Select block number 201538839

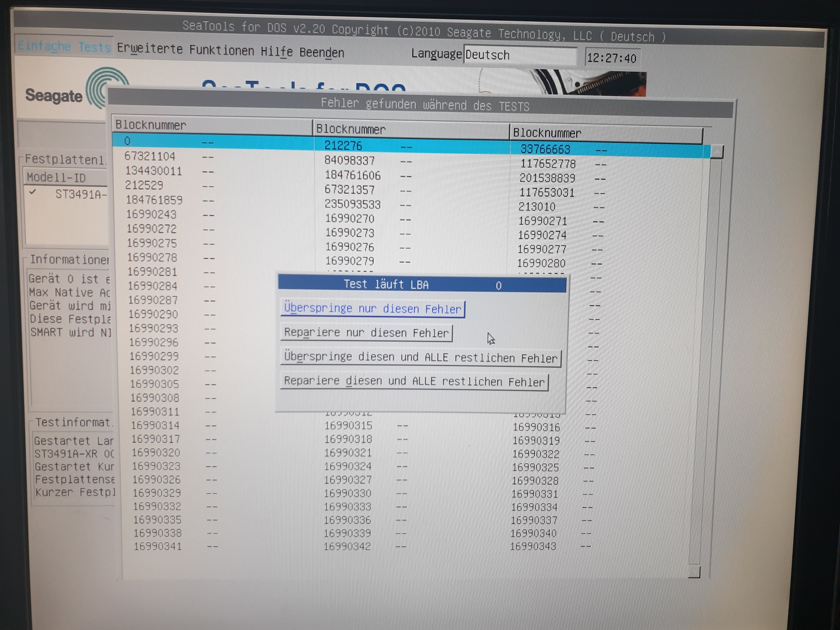(547, 178)
